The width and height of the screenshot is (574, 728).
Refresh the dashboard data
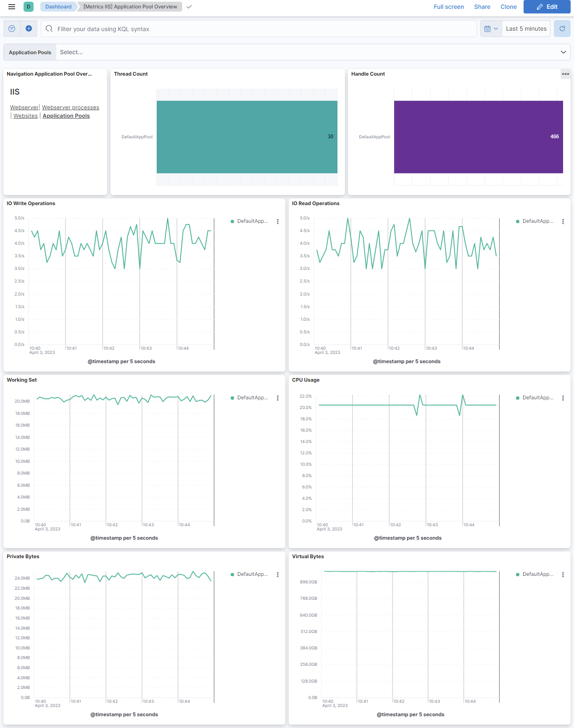pos(562,29)
